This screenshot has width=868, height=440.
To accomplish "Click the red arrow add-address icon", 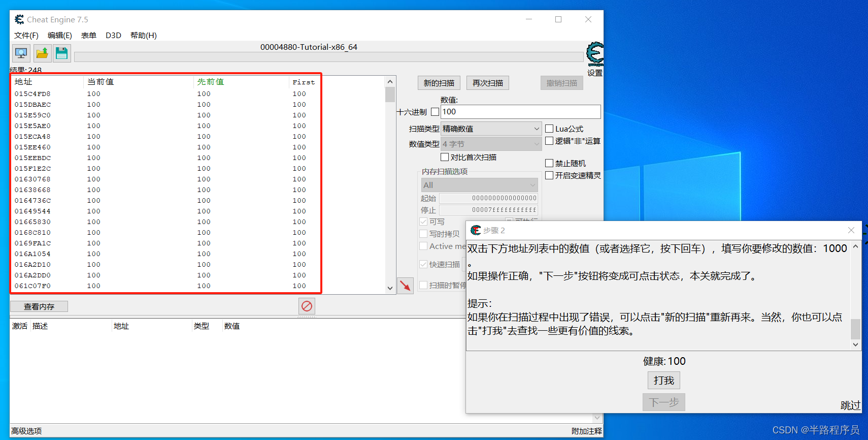I will 405,286.
